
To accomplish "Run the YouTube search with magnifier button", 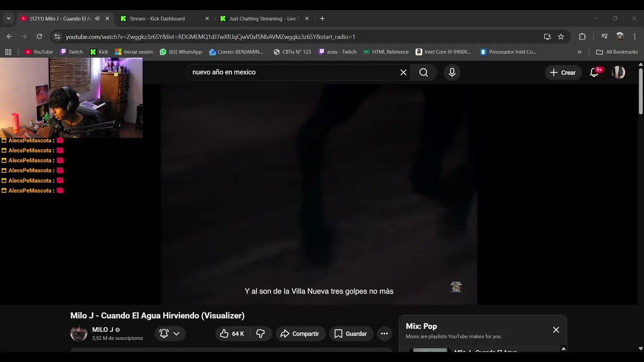I will (424, 72).
